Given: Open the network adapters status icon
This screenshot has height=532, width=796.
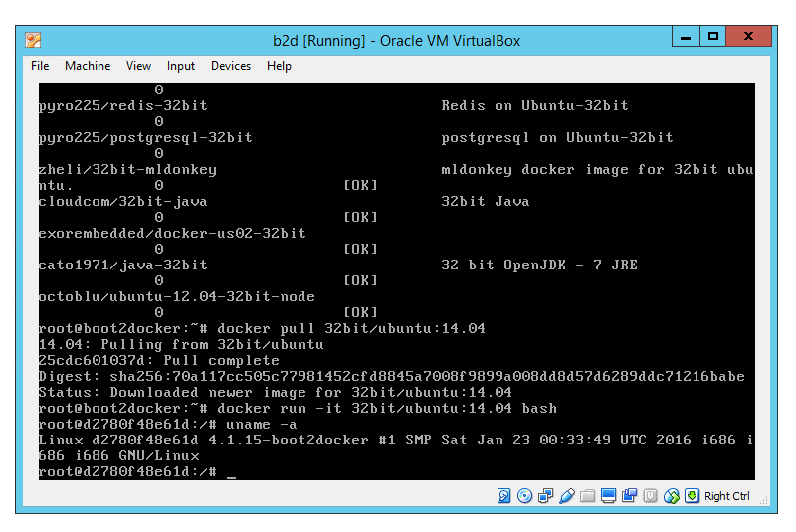Looking at the screenshot, I should 545,495.
